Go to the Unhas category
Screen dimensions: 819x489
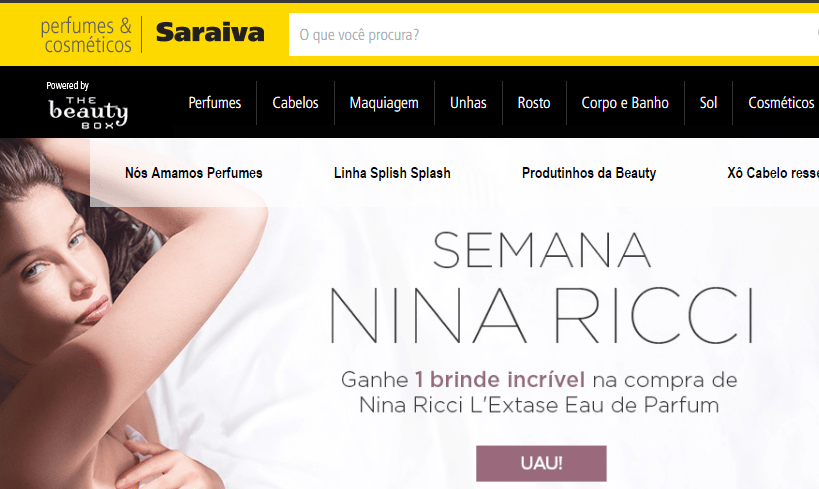coord(468,103)
